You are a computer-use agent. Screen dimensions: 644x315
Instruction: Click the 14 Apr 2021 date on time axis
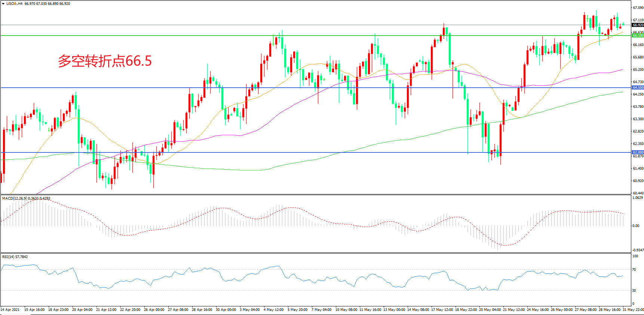pyautogui.click(x=10, y=310)
